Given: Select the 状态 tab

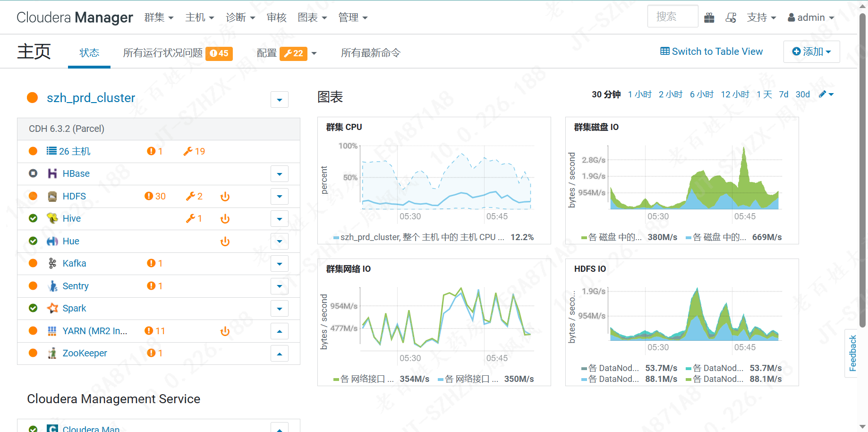Looking at the screenshot, I should coord(89,52).
